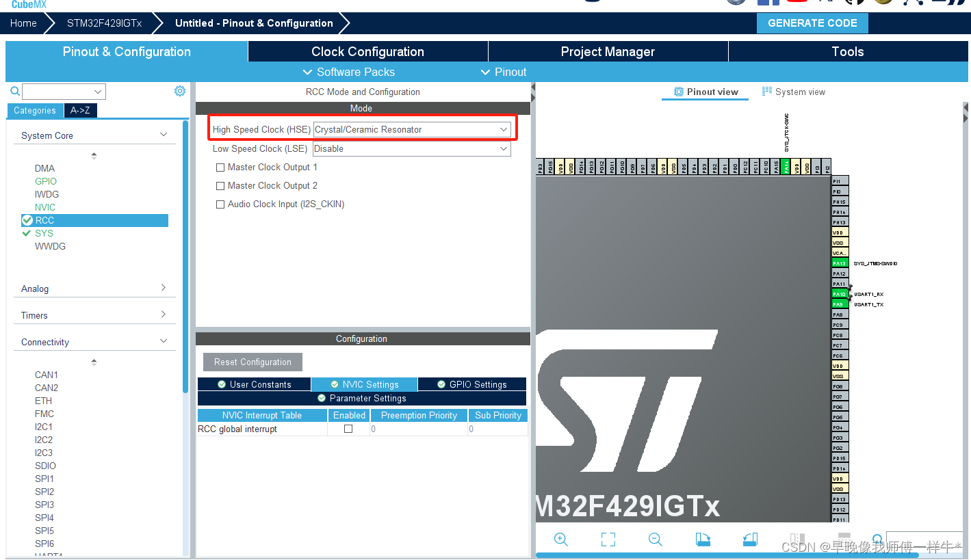Open the NVIC Settings tab

coord(364,384)
